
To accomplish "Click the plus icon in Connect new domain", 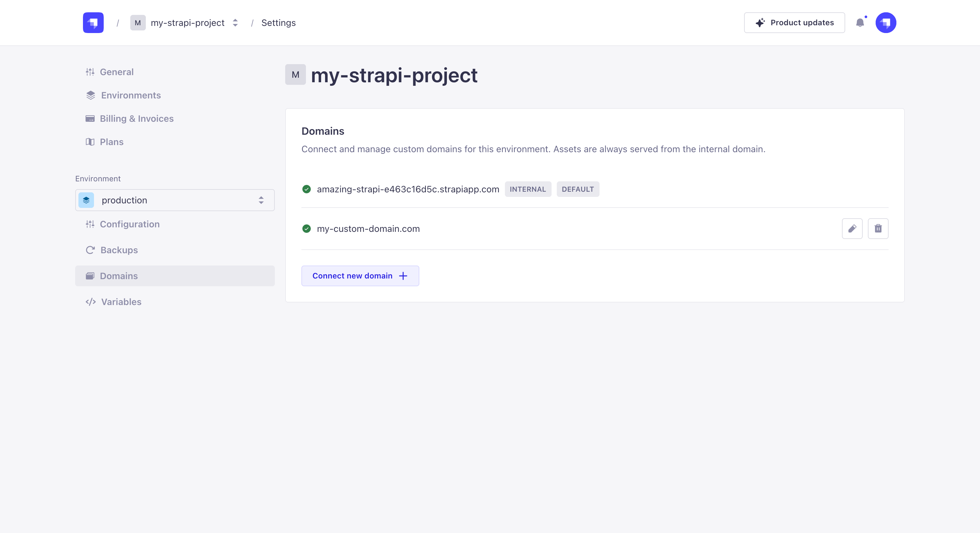I will click(403, 276).
